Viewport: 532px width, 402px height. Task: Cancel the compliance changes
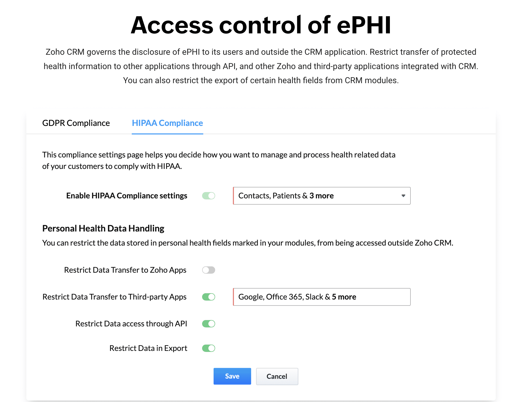pos(277,376)
